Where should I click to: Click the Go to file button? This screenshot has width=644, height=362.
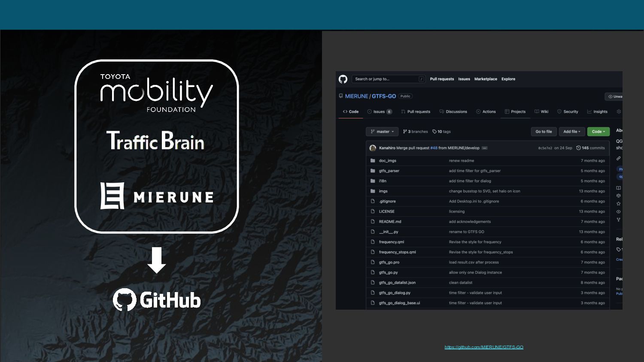coord(544,132)
